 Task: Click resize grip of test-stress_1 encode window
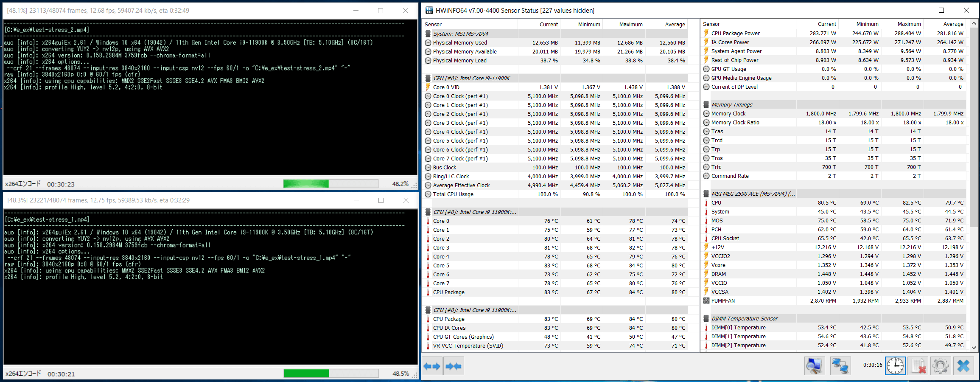pyautogui.click(x=414, y=375)
